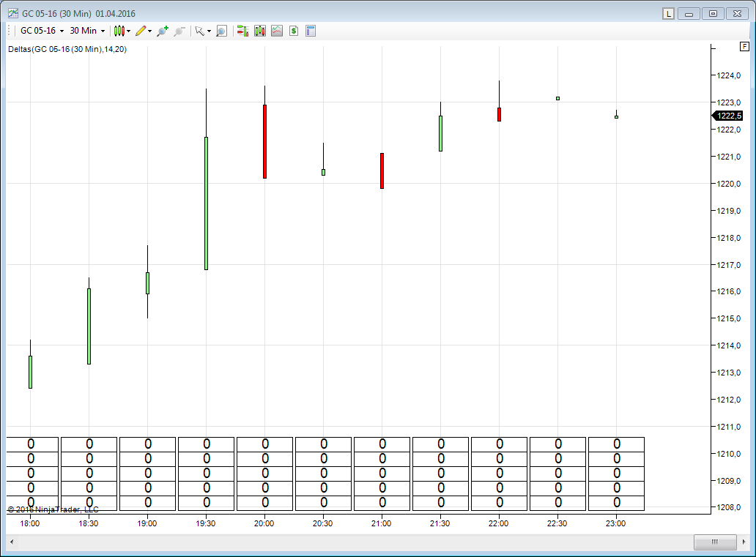Click the horizontal scrollbar thumb
756x557 pixels.
click(715, 542)
